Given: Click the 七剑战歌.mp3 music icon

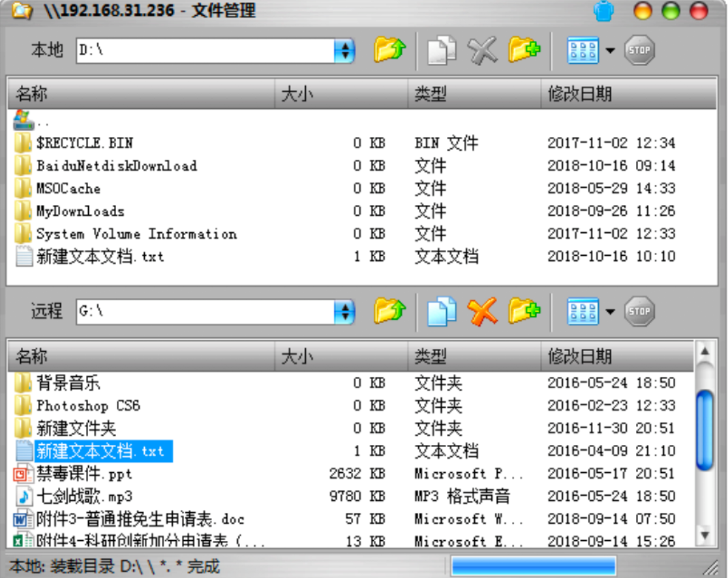Looking at the screenshot, I should pos(23,496).
